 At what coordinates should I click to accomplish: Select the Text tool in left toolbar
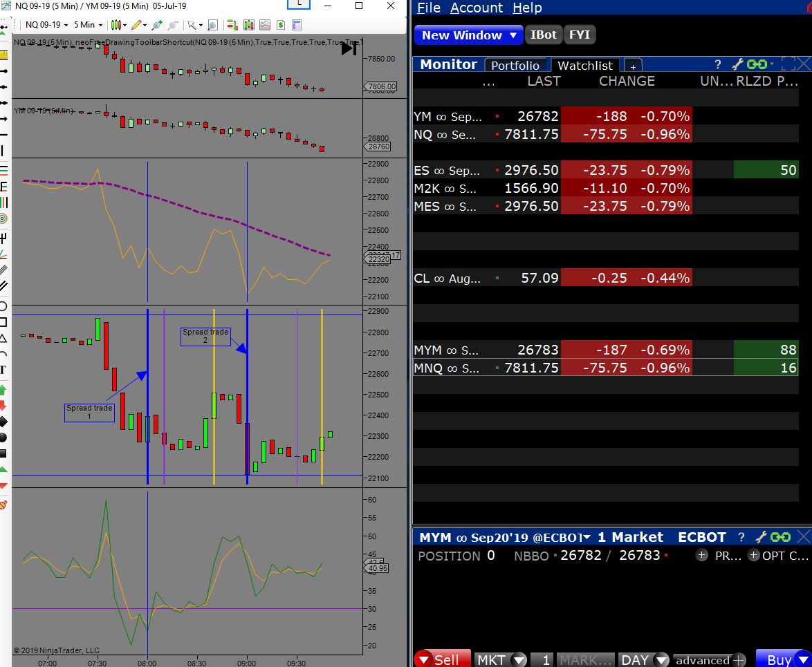point(3,370)
